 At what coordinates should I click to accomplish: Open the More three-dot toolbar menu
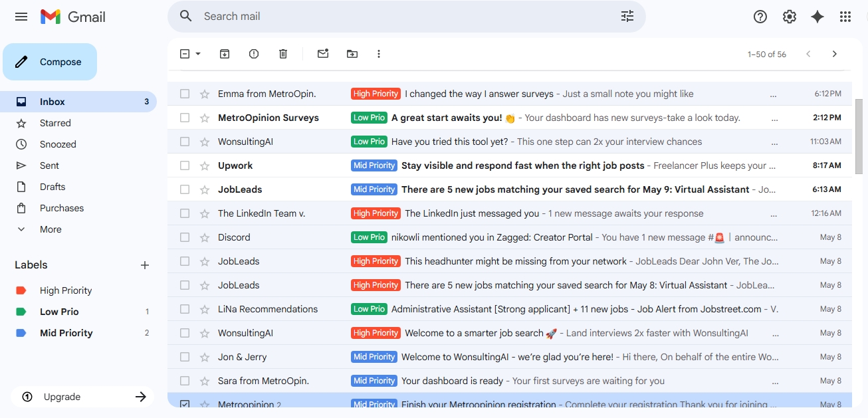point(379,54)
